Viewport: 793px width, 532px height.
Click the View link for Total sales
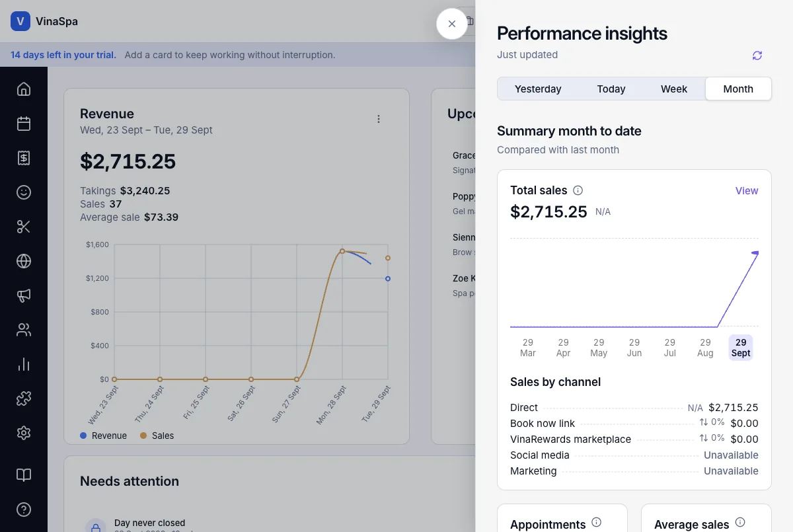tap(747, 190)
